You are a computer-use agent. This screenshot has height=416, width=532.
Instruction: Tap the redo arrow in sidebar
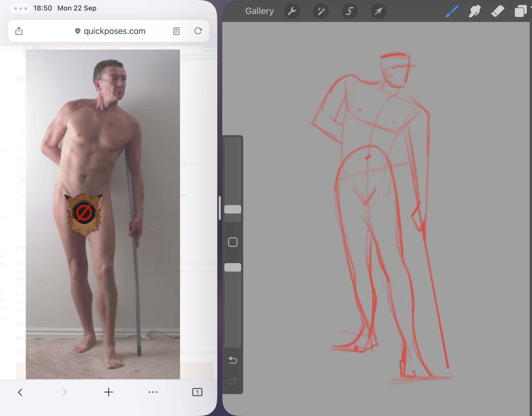tap(232, 381)
